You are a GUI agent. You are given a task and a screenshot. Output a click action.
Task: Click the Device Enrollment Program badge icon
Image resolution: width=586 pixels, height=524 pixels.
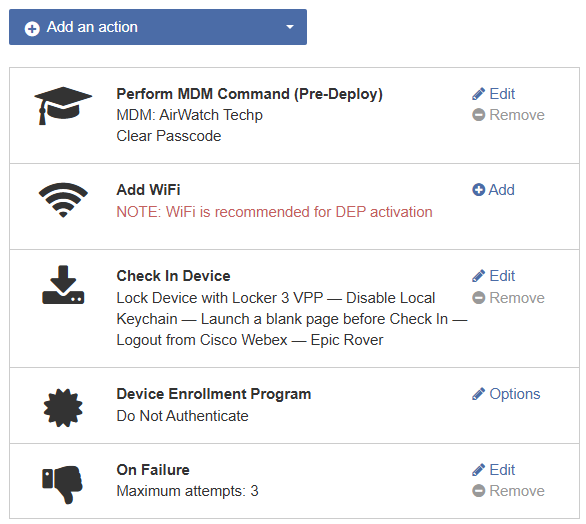pyautogui.click(x=63, y=408)
